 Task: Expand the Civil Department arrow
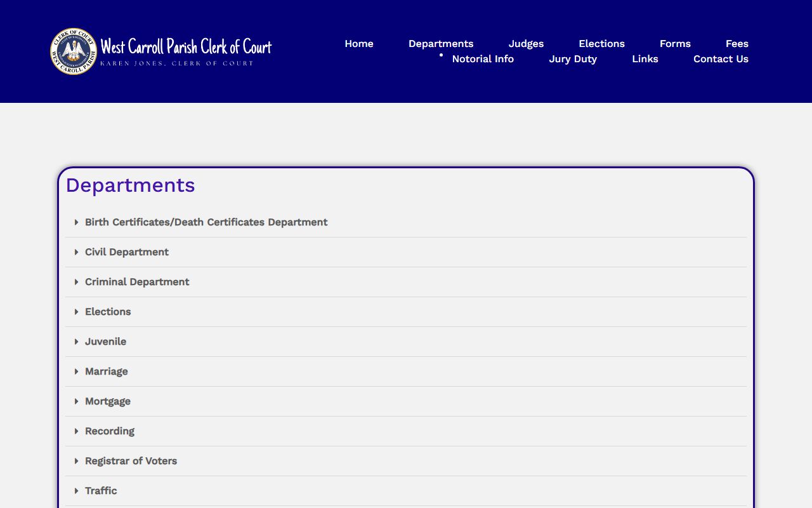pyautogui.click(x=76, y=252)
